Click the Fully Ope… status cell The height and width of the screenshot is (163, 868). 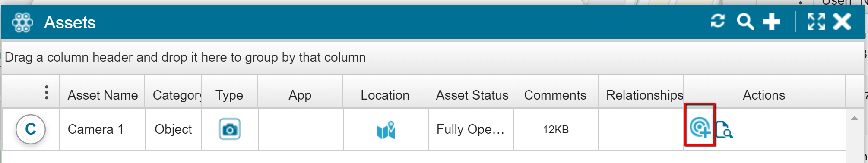(x=470, y=129)
